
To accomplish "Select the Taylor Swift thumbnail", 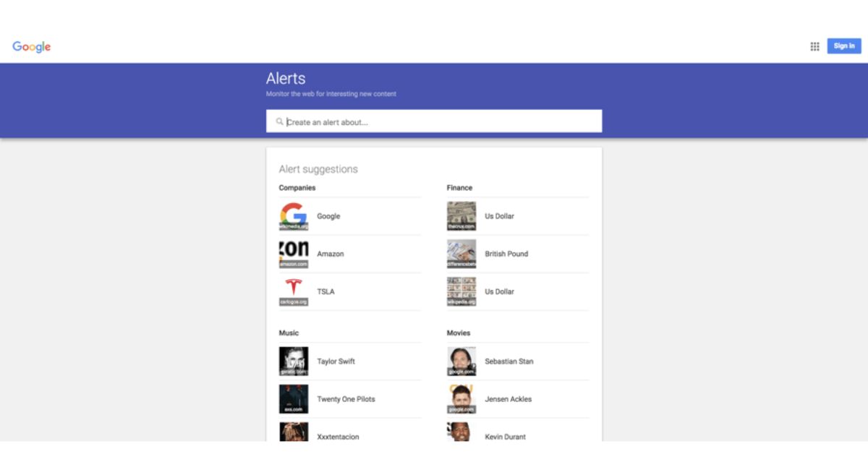I will (294, 362).
